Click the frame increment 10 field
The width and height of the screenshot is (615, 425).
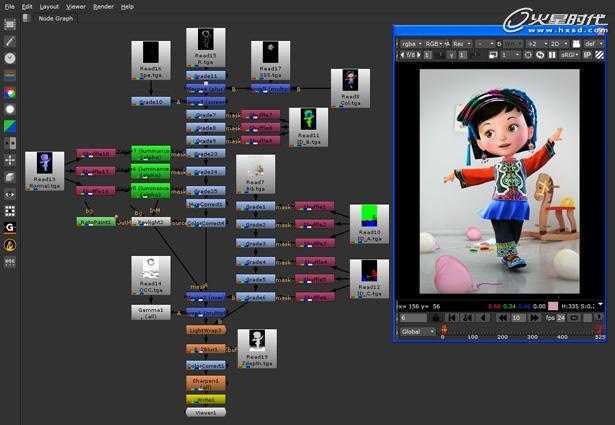click(518, 318)
